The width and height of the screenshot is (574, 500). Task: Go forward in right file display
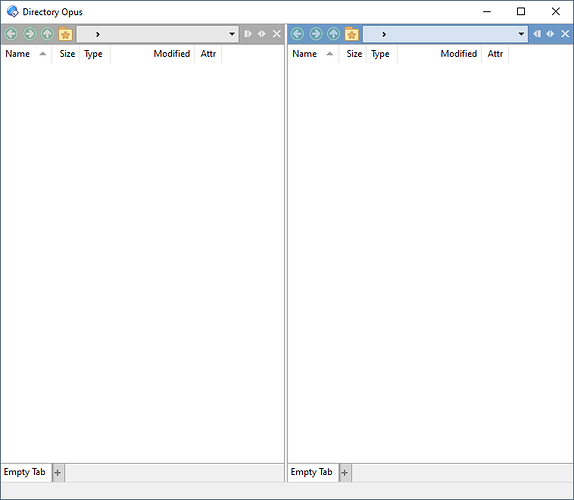click(x=316, y=34)
